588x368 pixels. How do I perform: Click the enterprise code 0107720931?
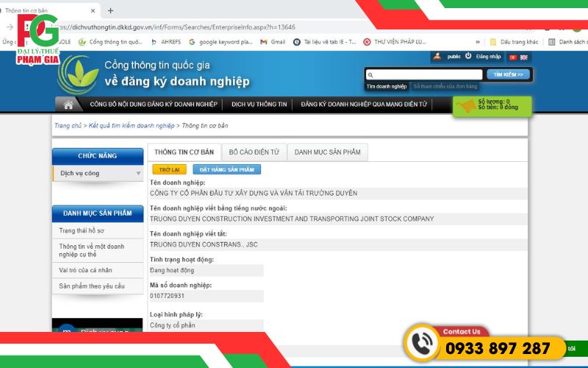(x=168, y=296)
